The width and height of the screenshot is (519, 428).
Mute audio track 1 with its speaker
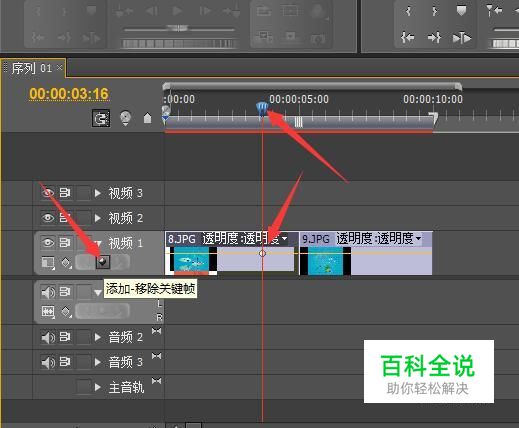48,292
